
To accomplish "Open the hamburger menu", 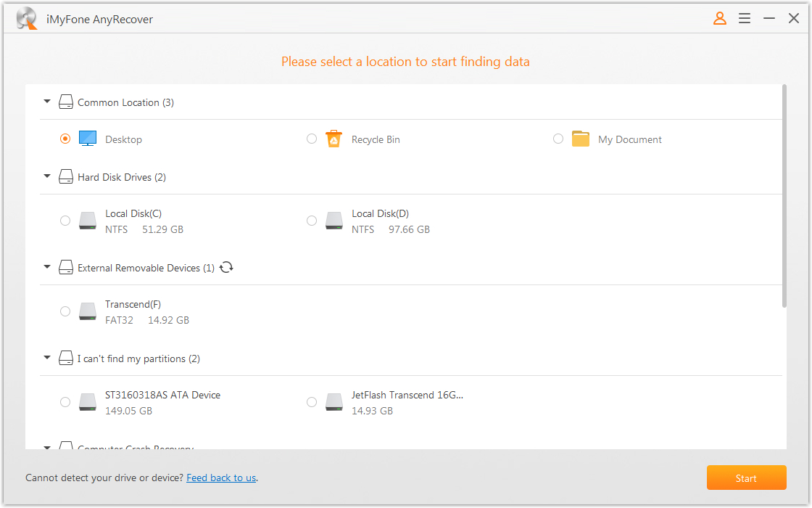I will coord(744,19).
